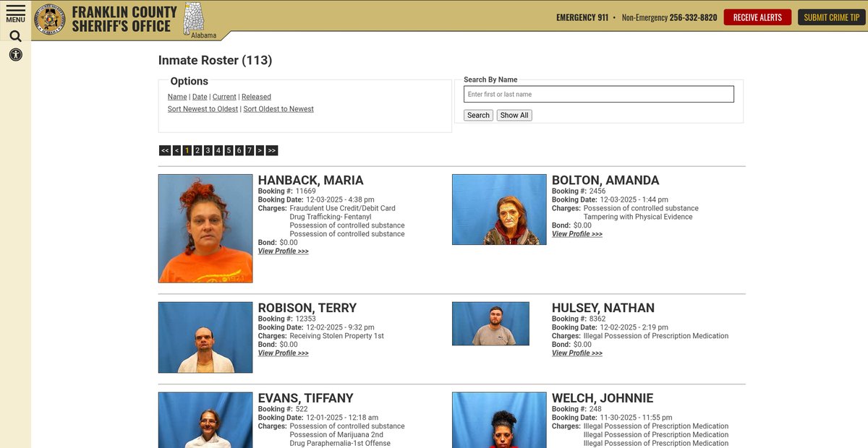Select page 3 in pagination
The image size is (868, 448).
[208, 150]
